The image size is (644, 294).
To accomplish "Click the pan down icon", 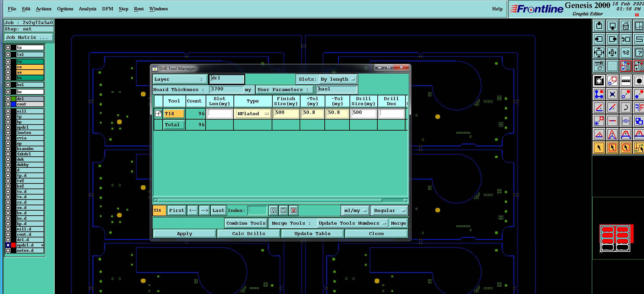I will [612, 26].
